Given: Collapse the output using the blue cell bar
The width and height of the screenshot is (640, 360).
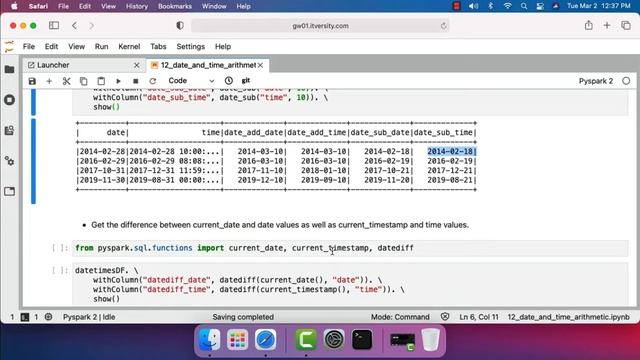Looking at the screenshot, I should tap(33, 161).
